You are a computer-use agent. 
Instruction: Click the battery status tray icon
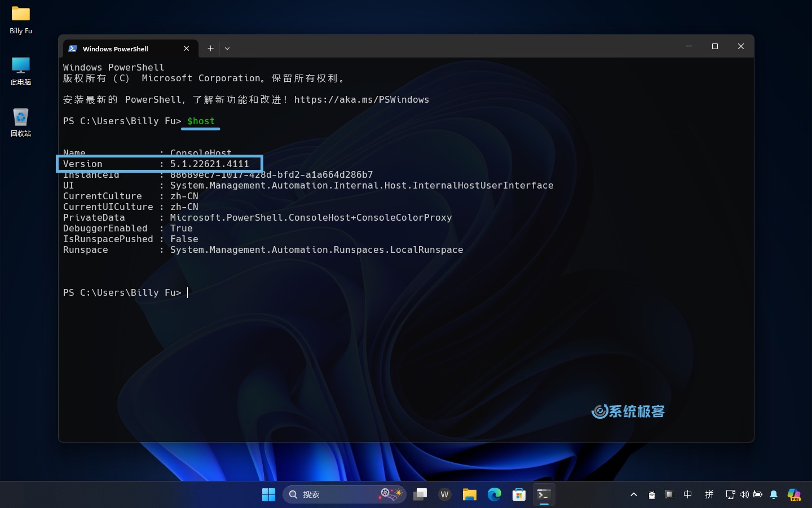tap(758, 495)
